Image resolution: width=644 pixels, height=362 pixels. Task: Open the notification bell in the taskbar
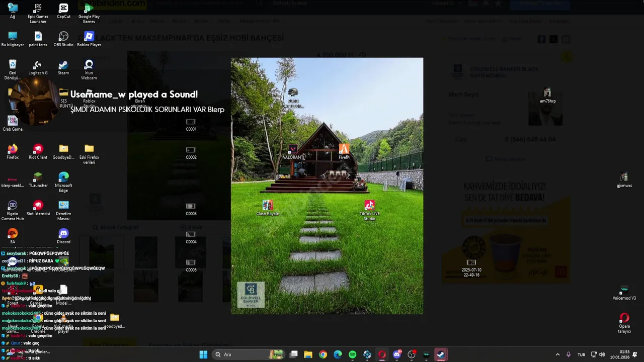click(x=635, y=354)
